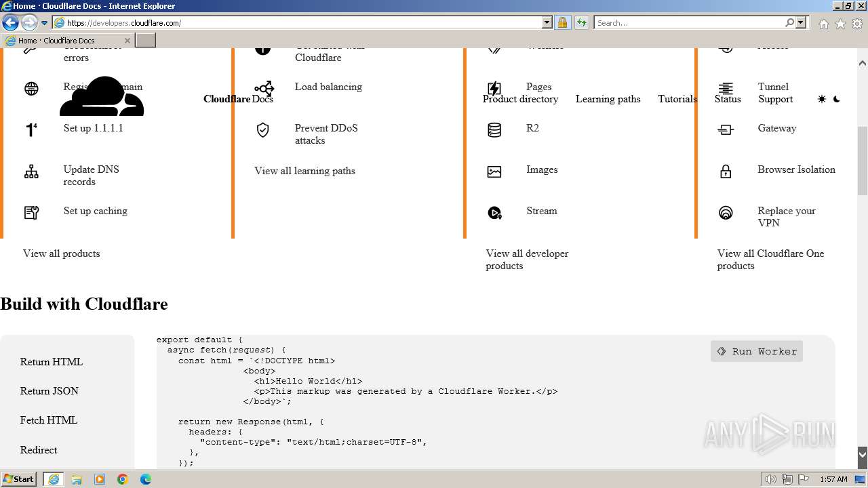Open Product directory in navigation
868x488 pixels.
520,99
